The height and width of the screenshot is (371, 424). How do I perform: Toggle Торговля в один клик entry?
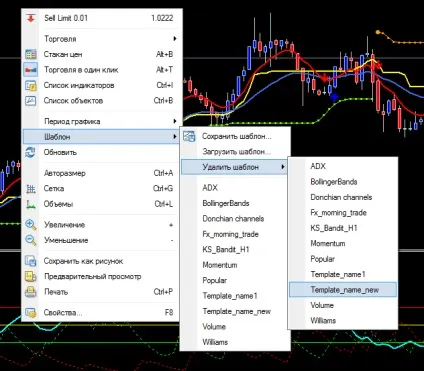102,70
